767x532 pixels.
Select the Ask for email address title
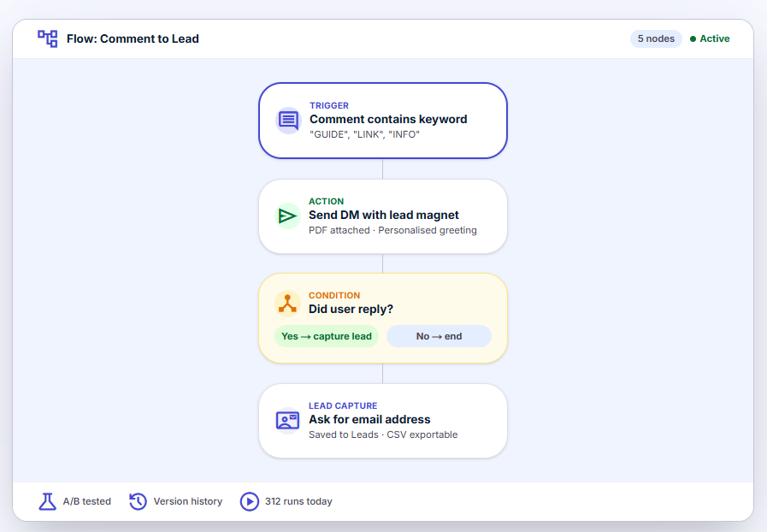point(369,420)
